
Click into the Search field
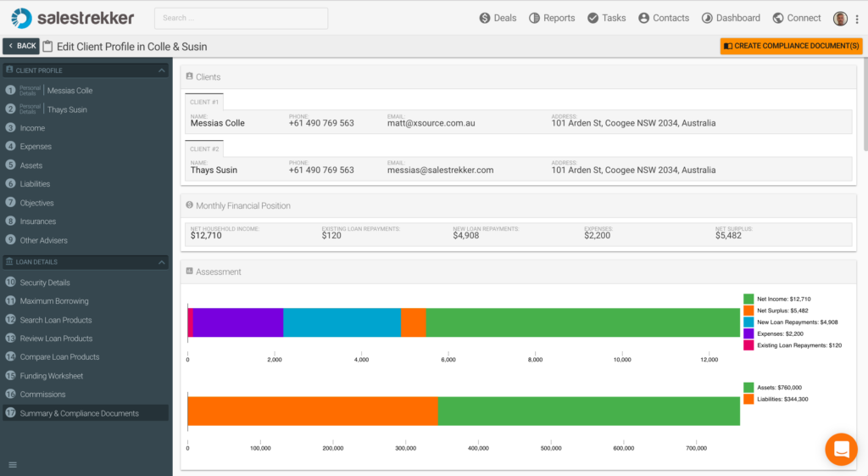tap(242, 19)
